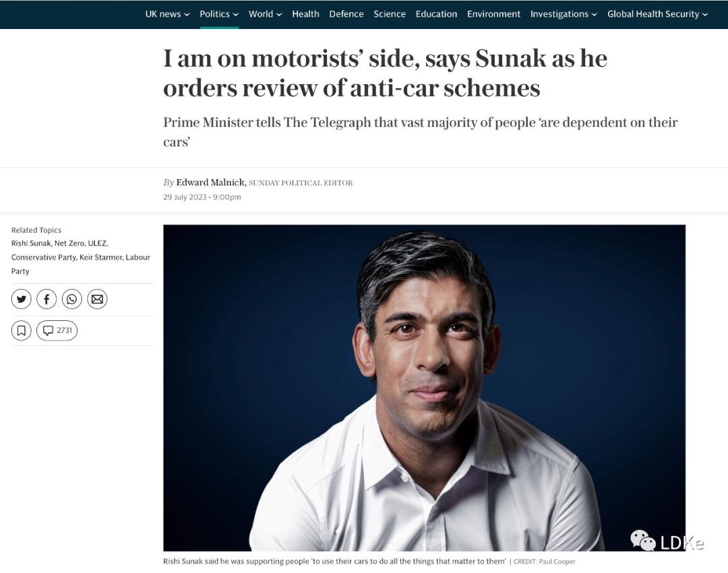Expand the Investigations dropdown
Viewport: 728px width, 573px height.
tap(564, 14)
